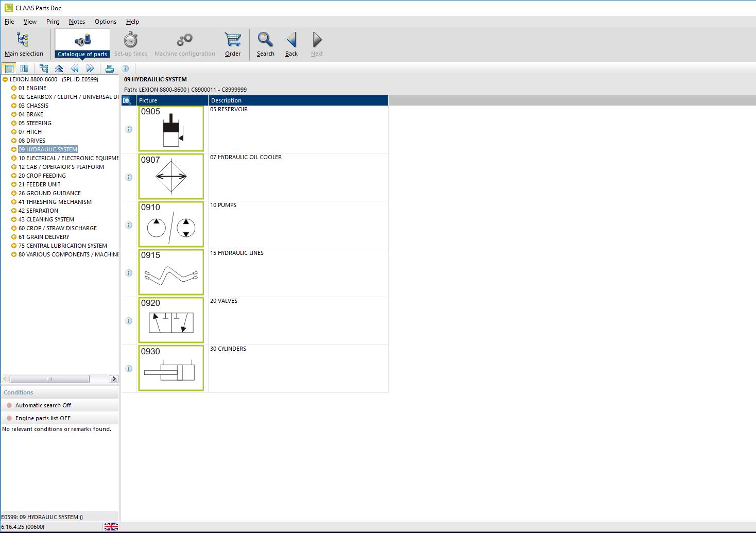The width and height of the screenshot is (756, 533).
Task: Open the 0910 pumps picture thumbnail
Action: point(171,225)
